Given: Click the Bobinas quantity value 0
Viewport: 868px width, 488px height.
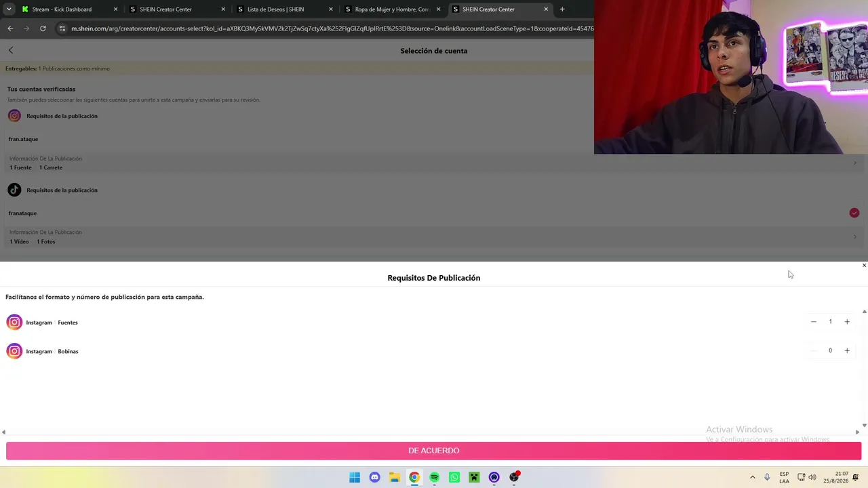Looking at the screenshot, I should tap(830, 351).
